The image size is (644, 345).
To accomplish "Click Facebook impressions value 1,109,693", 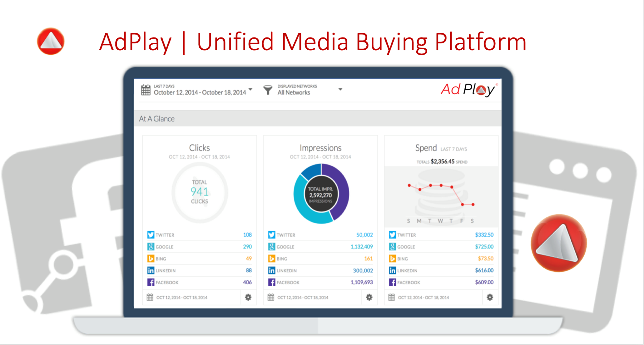I will (362, 282).
